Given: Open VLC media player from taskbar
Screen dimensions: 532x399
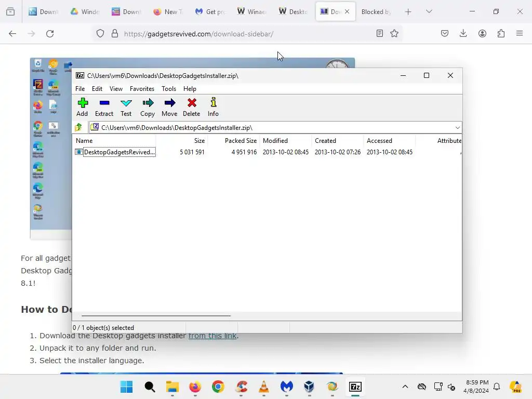Looking at the screenshot, I should tap(263, 387).
